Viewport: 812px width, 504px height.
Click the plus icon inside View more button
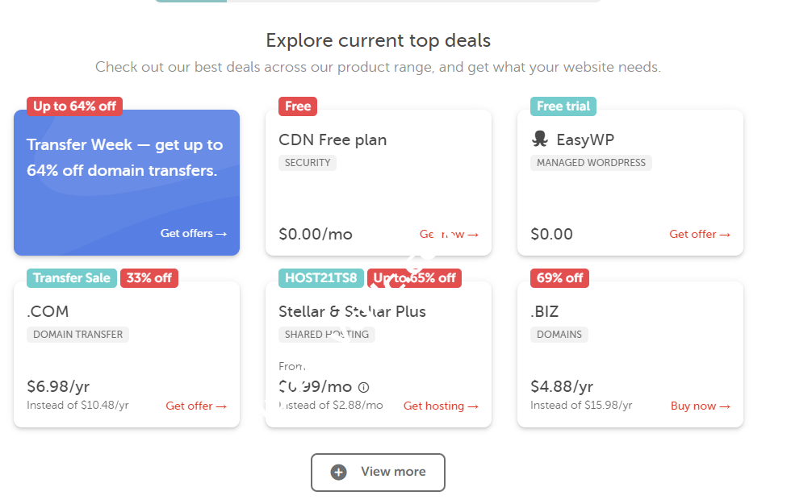tap(339, 473)
